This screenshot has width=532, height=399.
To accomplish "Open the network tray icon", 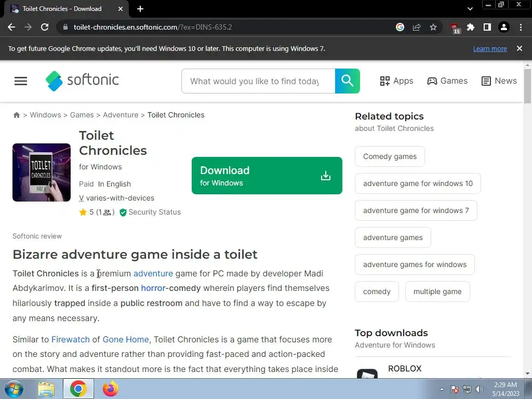I will (467, 389).
